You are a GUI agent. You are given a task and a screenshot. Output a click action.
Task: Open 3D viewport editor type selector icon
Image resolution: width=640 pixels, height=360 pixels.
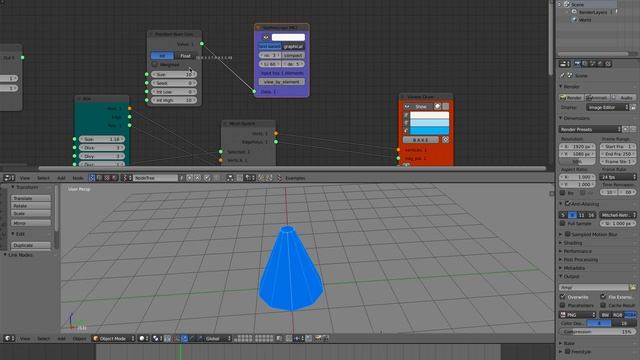(x=9, y=338)
